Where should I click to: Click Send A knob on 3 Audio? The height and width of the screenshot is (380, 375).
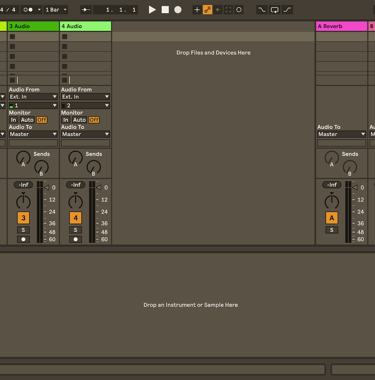point(23,158)
